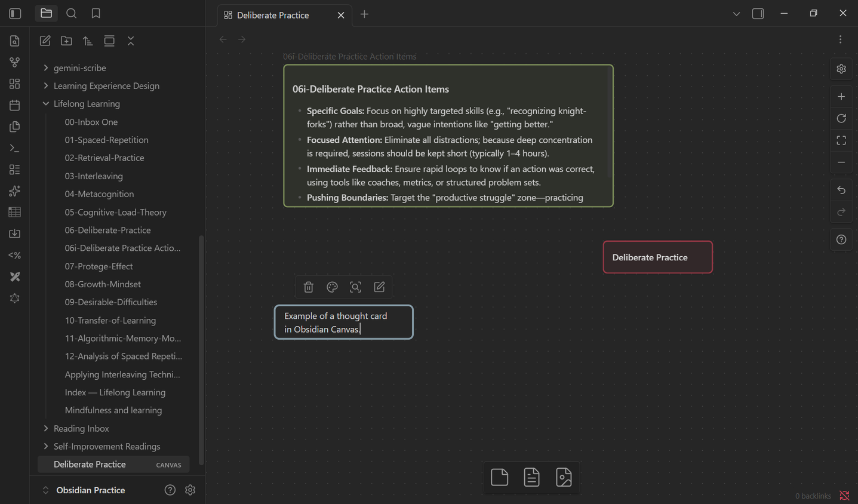Collapse all folders in file explorer
Screen dimensions: 858x504
click(131, 41)
